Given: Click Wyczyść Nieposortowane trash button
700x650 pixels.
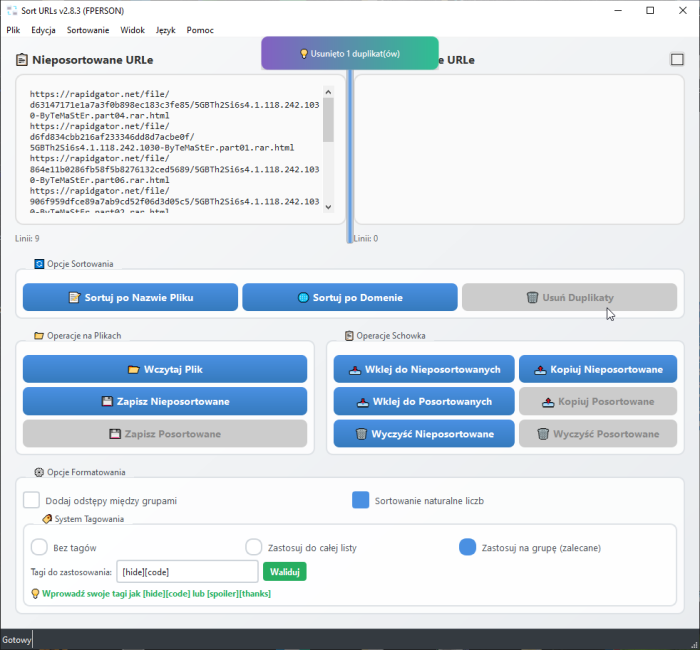Looking at the screenshot, I should coord(424,433).
